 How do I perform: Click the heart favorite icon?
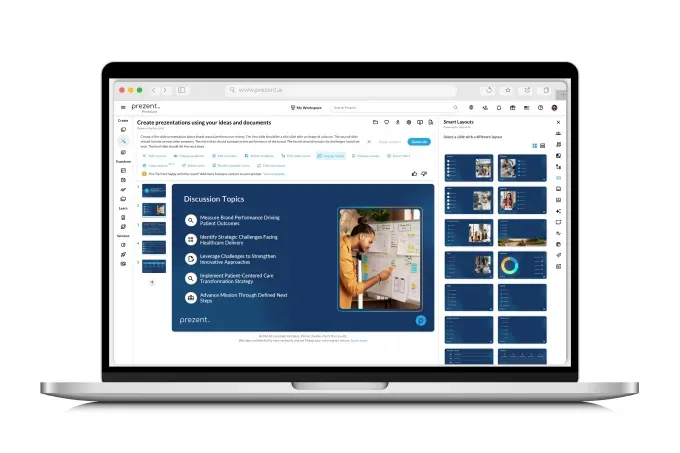click(386, 122)
